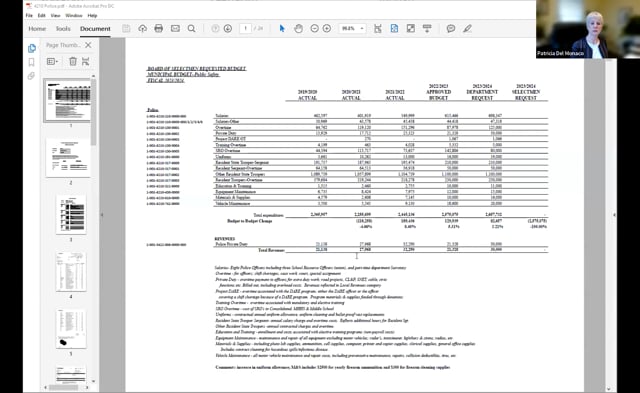Viewport: 640px width, 393px height.
Task: Click the fit one full page icon
Action: [x=394, y=29]
